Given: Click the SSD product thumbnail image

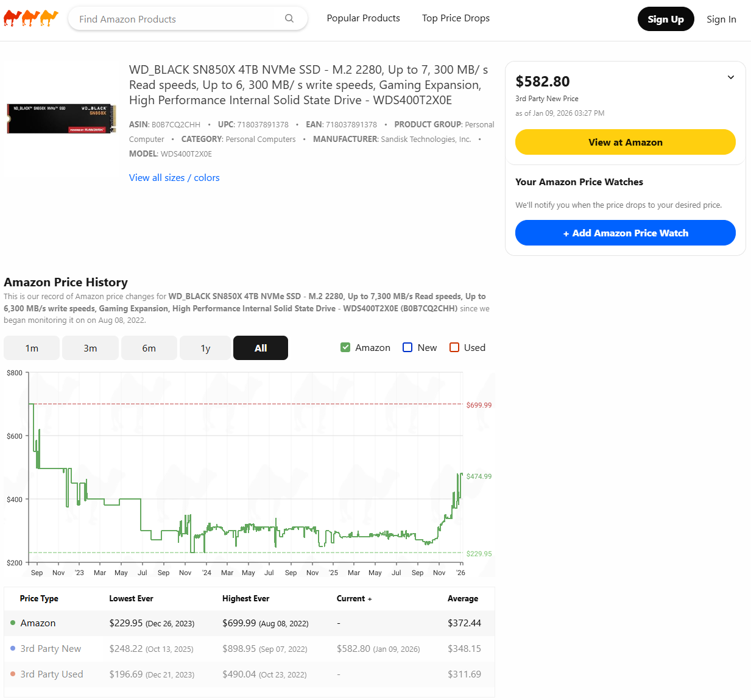Looking at the screenshot, I should pyautogui.click(x=61, y=119).
